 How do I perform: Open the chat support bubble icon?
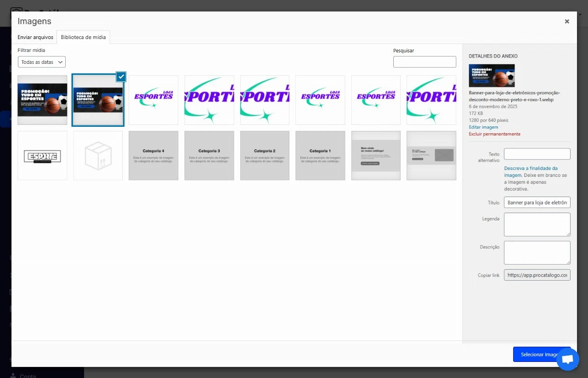tap(567, 359)
